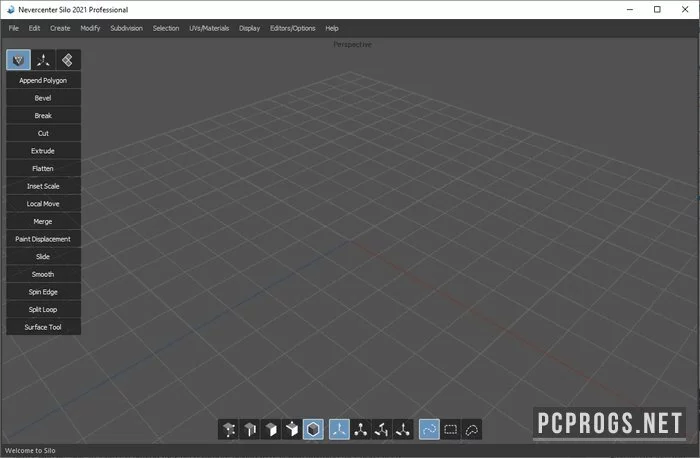Click the Spin Edge button
Image resolution: width=700 pixels, height=458 pixels.
pos(43,292)
